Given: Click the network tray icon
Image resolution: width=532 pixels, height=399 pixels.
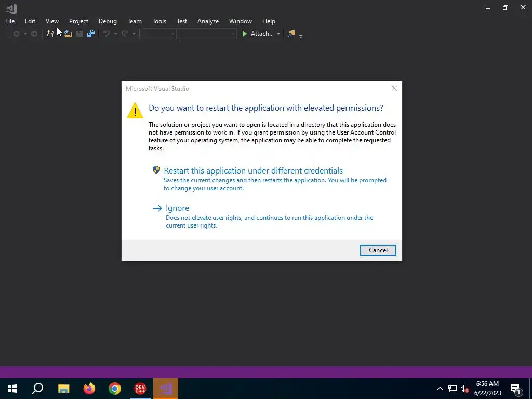Looking at the screenshot, I should [x=453, y=389].
